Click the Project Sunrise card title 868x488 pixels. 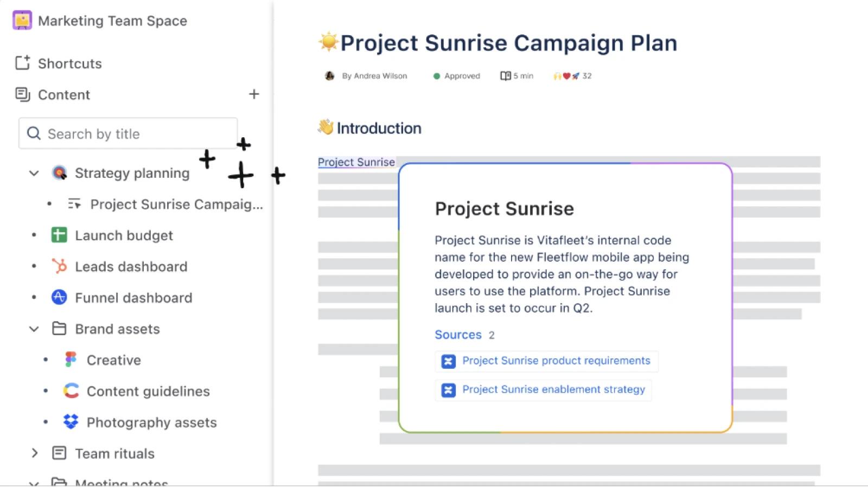coord(504,209)
